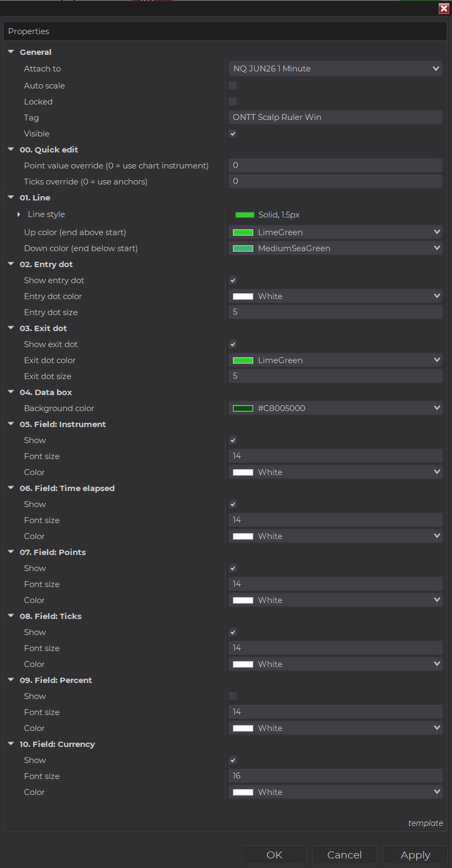Open Color dropdown under Field: Instrument
The width and height of the screenshot is (452, 868).
click(x=335, y=472)
